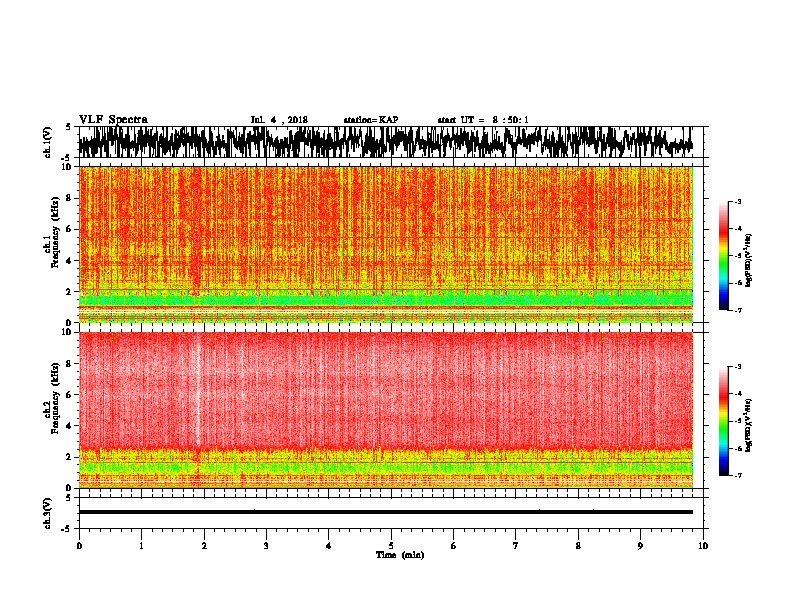Click the "-3" label on ch.2 color bar
Viewport: 792px width, 612px height.
[x=738, y=367]
